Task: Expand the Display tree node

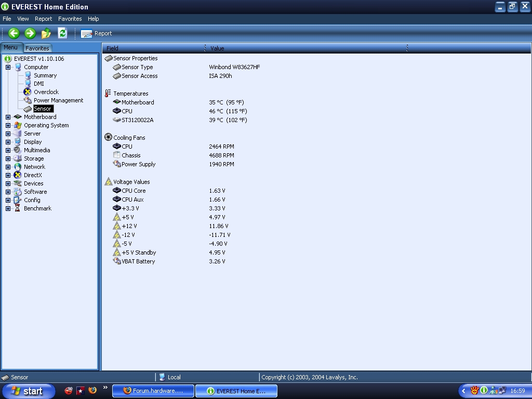Action: (x=8, y=142)
